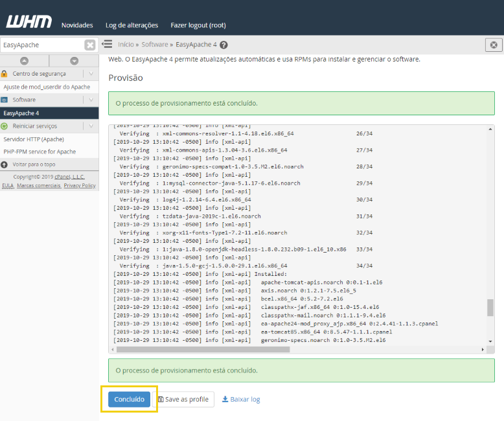Open the EasyApache 4 help question mark
Screen dimensions: 504x421
[x=223, y=45]
